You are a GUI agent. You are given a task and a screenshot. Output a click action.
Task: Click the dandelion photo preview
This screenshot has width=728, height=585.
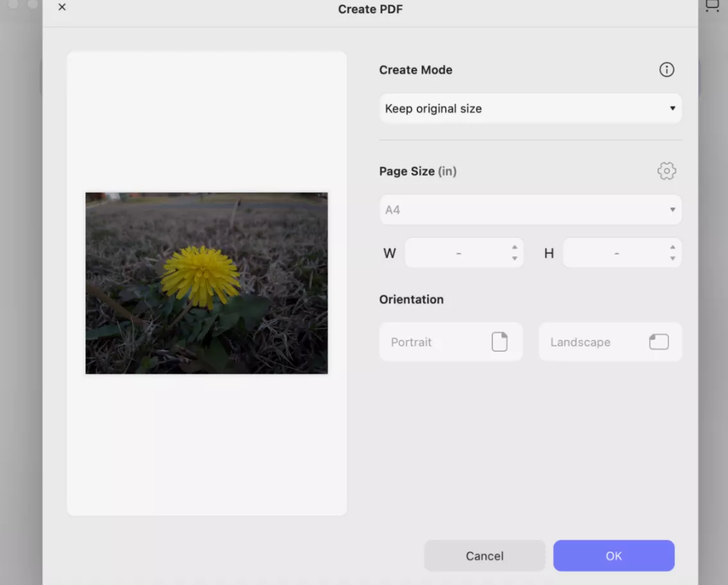(x=207, y=283)
